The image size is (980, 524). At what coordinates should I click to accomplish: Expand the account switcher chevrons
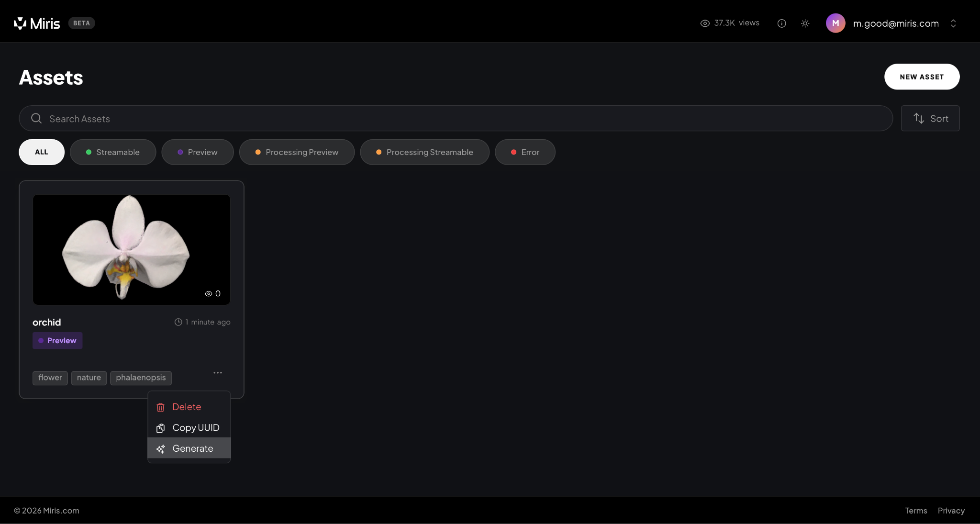coord(953,23)
